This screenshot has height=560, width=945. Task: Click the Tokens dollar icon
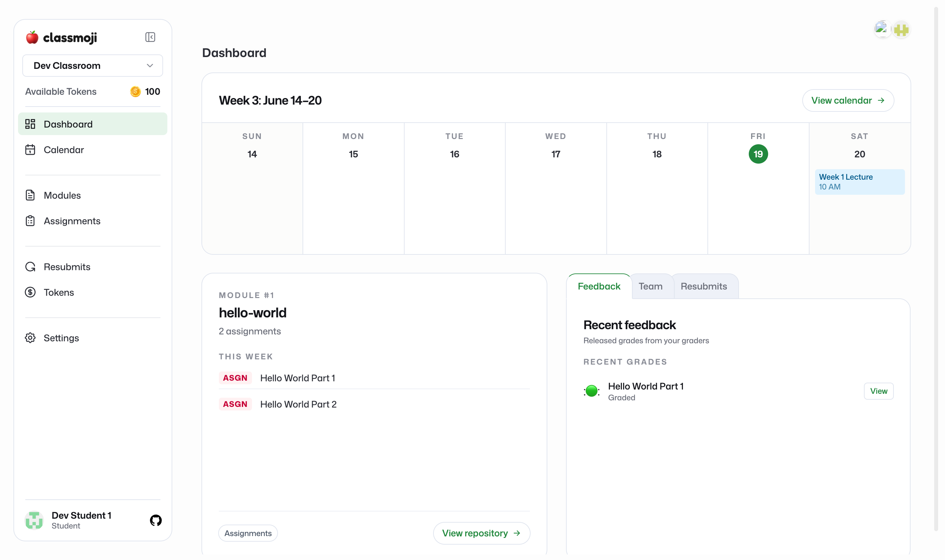click(30, 292)
